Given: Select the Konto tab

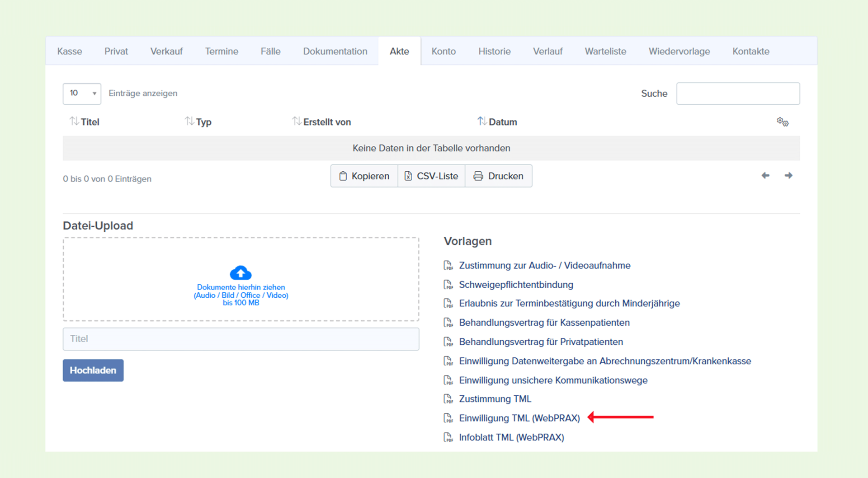Looking at the screenshot, I should pyautogui.click(x=443, y=51).
